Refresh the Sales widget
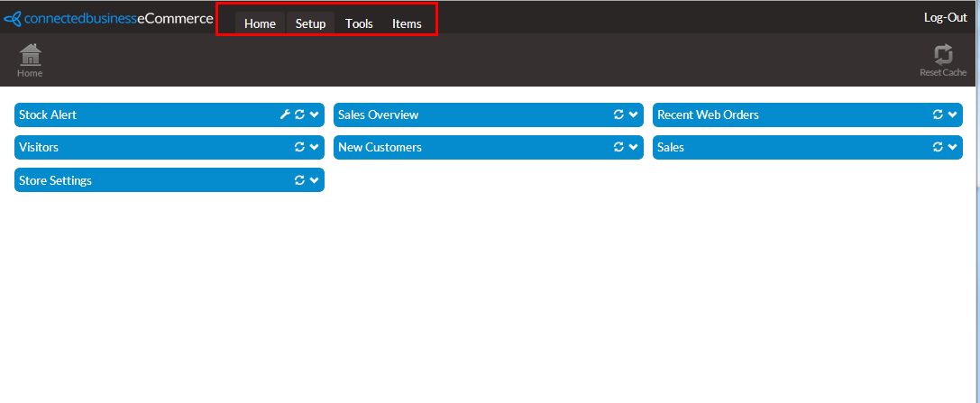980x403 pixels. (938, 147)
